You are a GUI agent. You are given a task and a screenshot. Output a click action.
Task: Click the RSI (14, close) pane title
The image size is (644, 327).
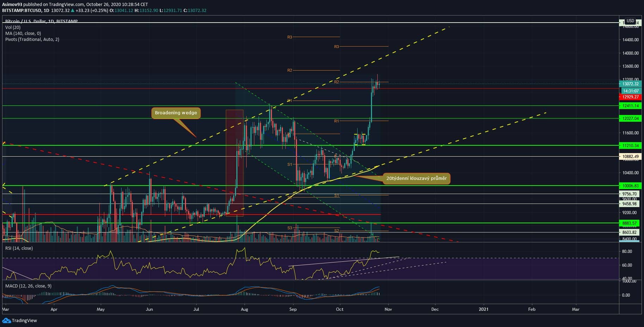[19, 248]
